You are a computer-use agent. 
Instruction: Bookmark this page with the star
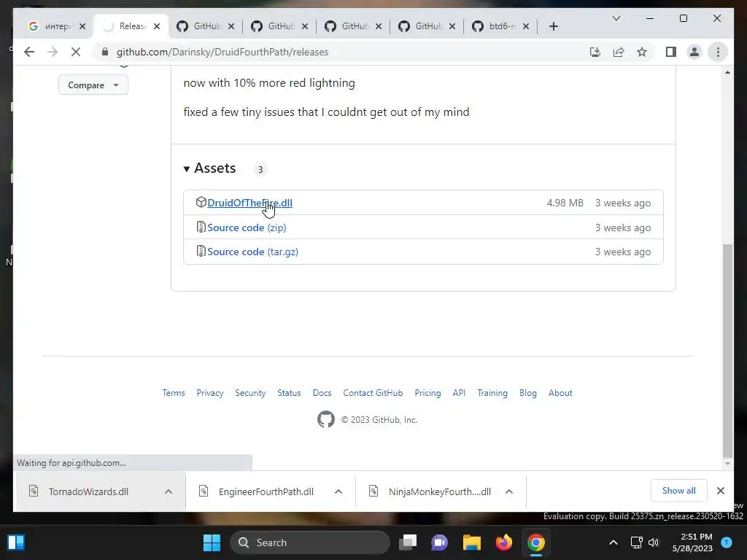[642, 52]
